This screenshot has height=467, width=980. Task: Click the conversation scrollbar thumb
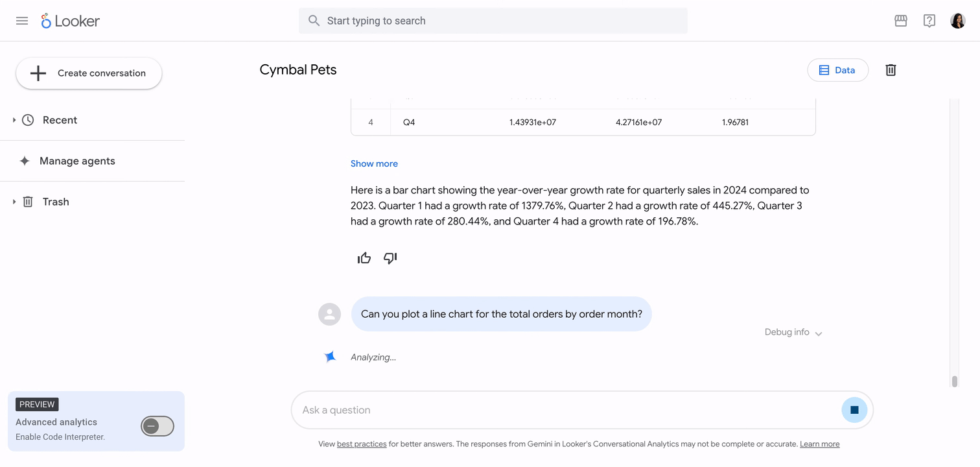coord(954,381)
